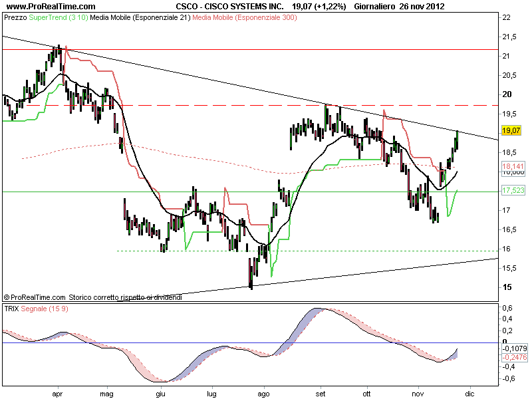Click the 16 price axis label
The height and width of the screenshot is (399, 532).
coord(506,249)
